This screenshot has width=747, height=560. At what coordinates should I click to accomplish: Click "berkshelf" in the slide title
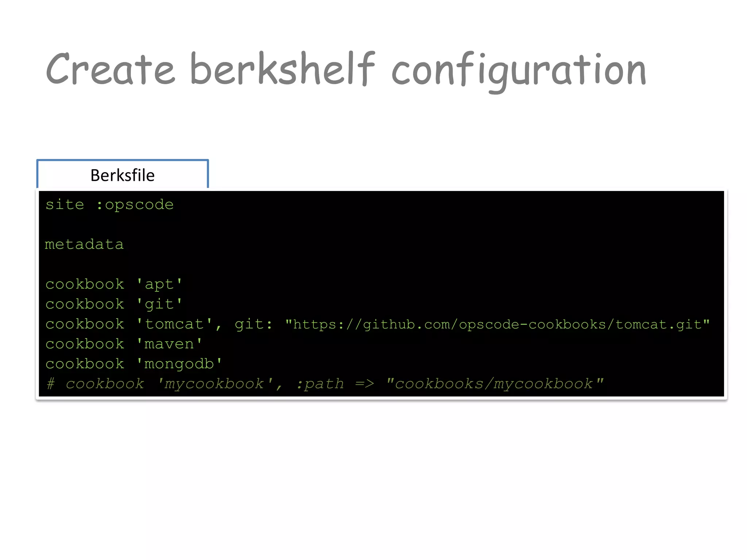[x=282, y=69]
